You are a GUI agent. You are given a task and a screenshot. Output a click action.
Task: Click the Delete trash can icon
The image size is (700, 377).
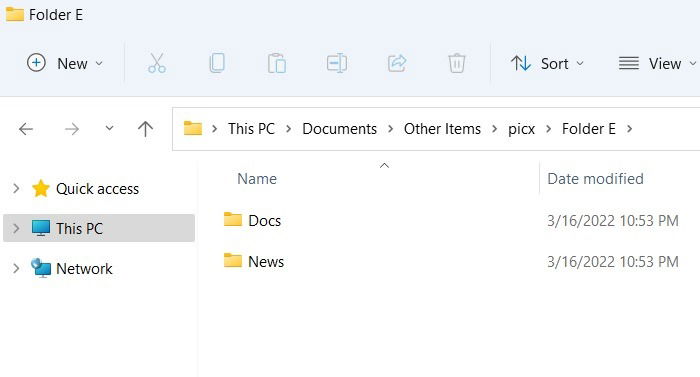pos(457,63)
